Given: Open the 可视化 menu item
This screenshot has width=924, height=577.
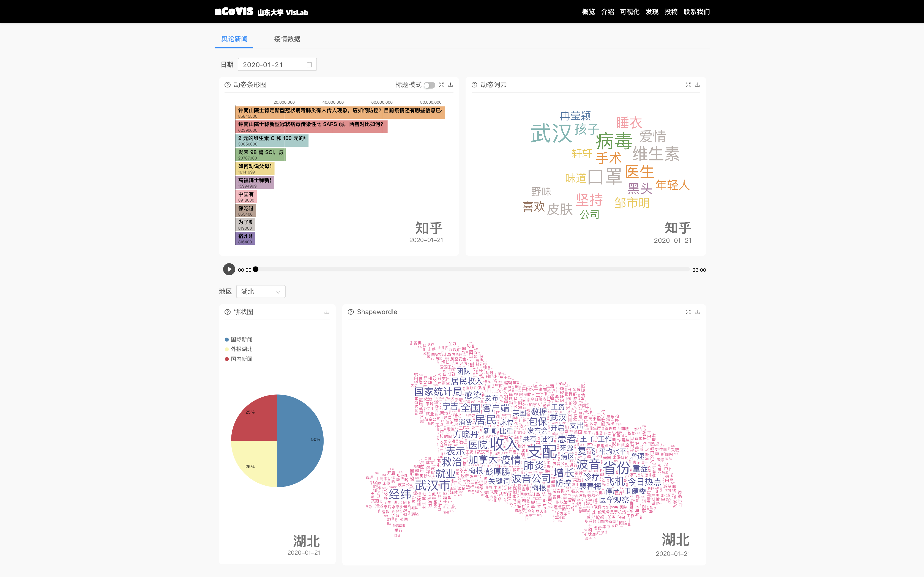Looking at the screenshot, I should point(630,12).
